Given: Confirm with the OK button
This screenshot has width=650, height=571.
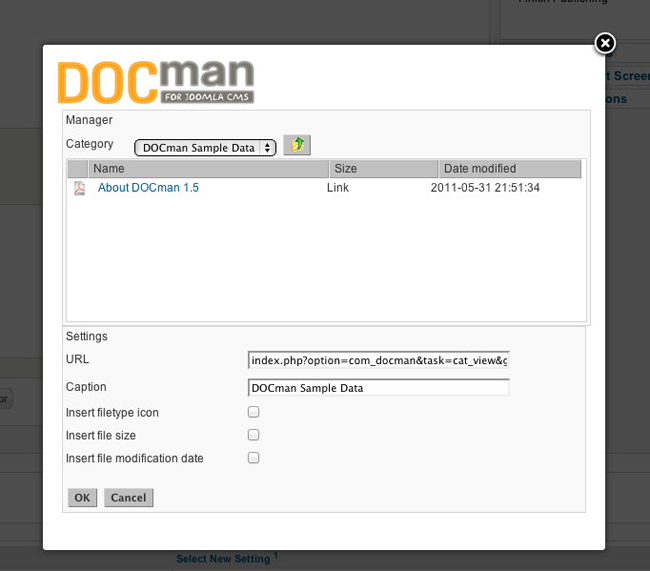Looking at the screenshot, I should click(x=82, y=498).
